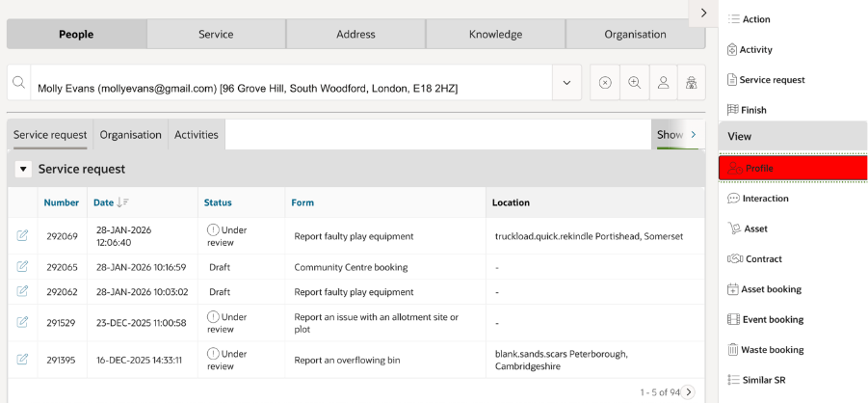This screenshot has height=403, width=868.
Task: Click the person icon beside the search bar
Action: (663, 83)
